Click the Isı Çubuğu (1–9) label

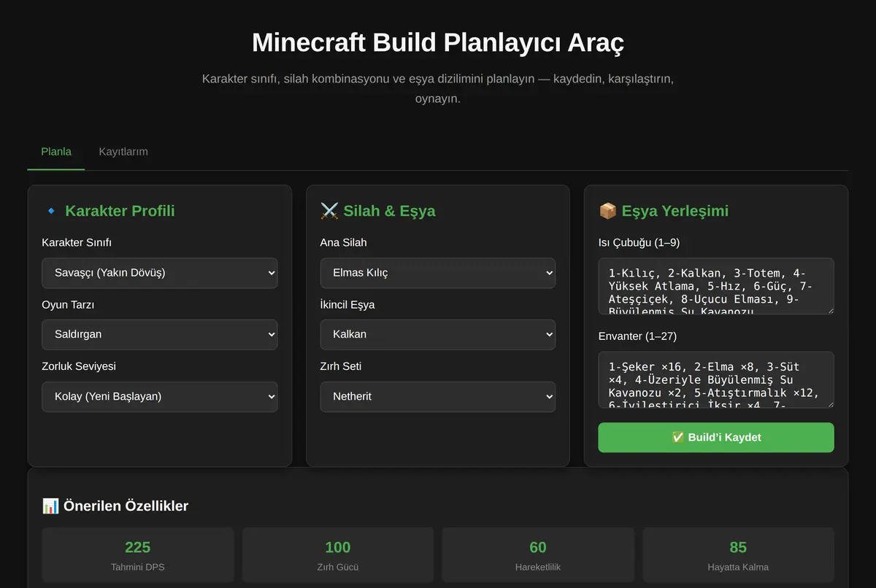(x=639, y=242)
